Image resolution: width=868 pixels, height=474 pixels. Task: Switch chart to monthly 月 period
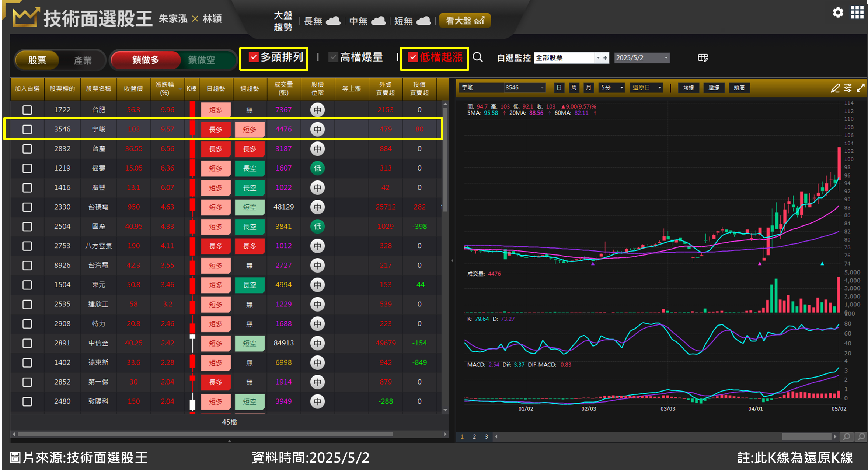coord(588,88)
